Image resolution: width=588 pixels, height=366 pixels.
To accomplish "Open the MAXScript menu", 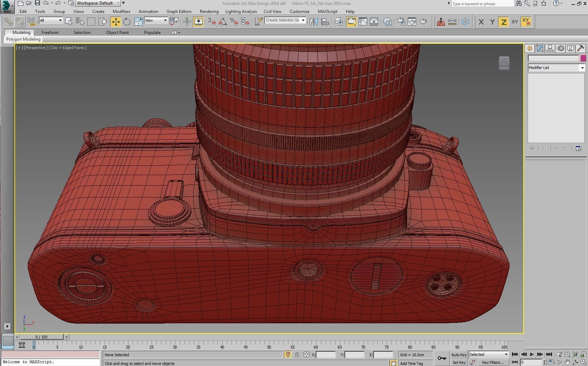I will tap(327, 11).
